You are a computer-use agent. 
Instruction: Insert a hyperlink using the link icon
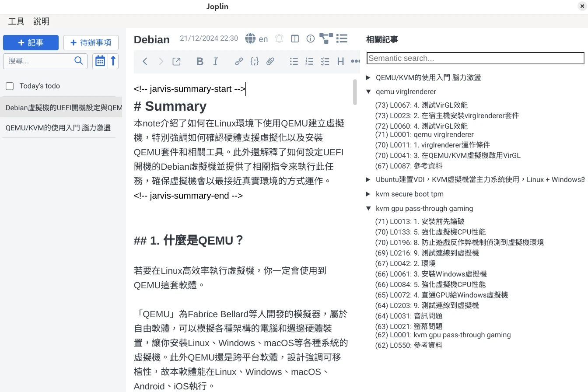[238, 61]
